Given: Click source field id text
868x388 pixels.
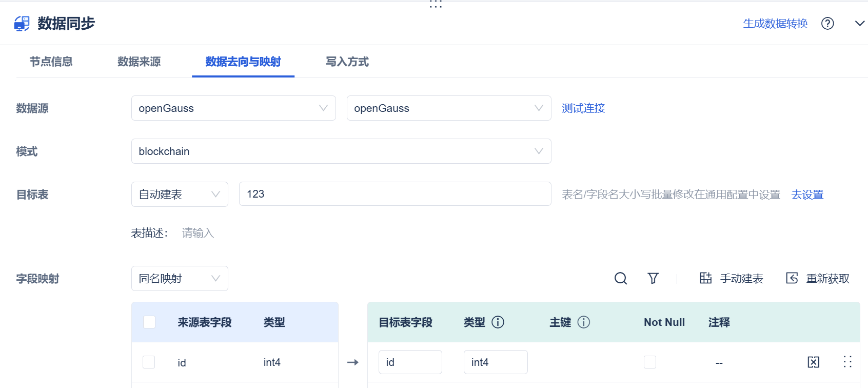Looking at the screenshot, I should 182,363.
